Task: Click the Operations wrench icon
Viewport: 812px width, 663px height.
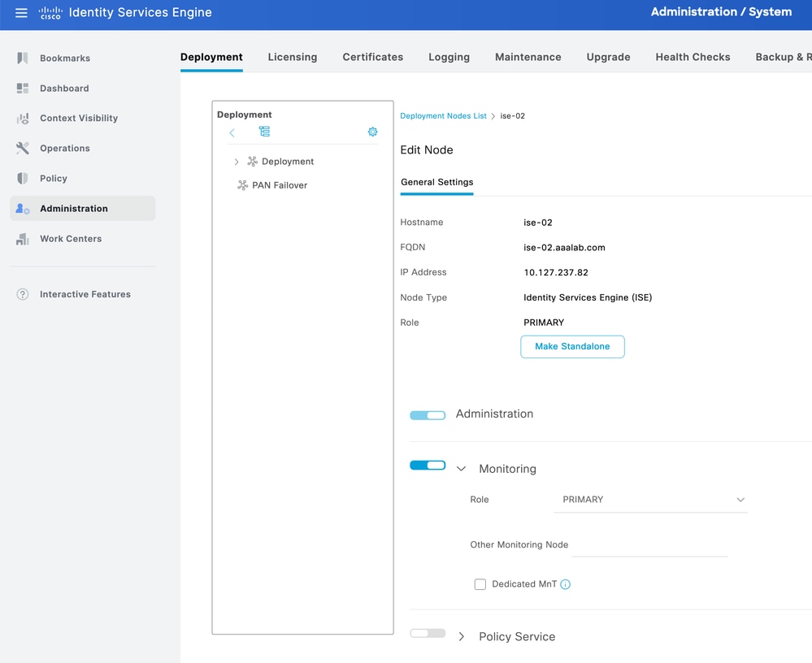Action: tap(23, 149)
